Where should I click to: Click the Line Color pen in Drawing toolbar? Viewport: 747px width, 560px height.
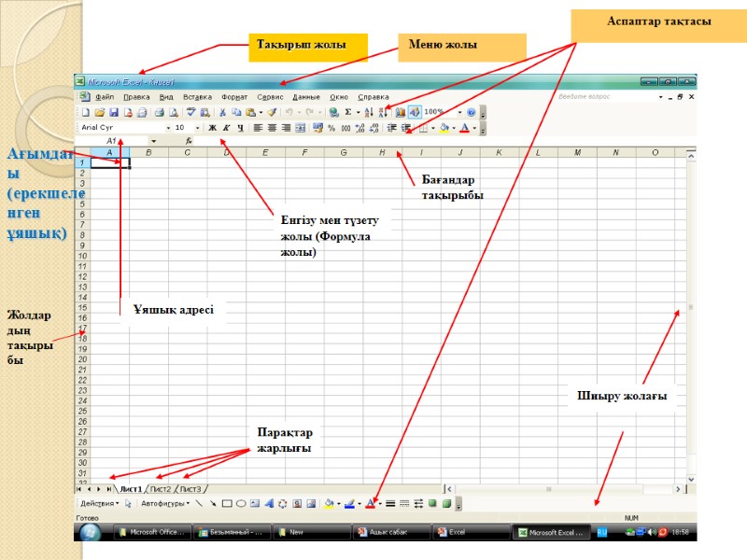(x=349, y=503)
